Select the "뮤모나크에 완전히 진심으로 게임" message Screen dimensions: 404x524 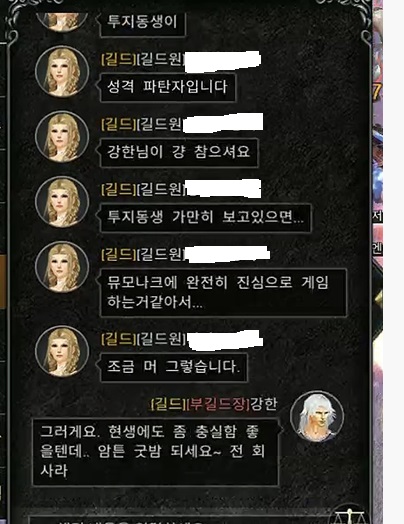tap(222, 292)
